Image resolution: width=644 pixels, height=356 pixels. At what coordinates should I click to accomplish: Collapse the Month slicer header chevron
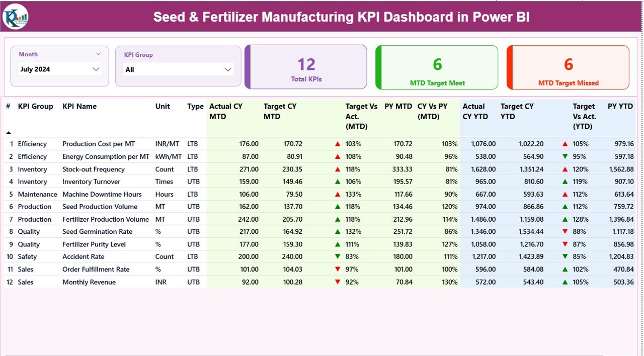tap(99, 54)
